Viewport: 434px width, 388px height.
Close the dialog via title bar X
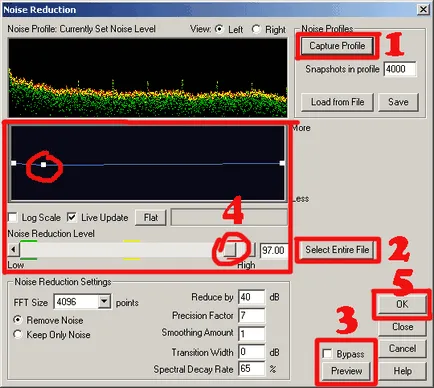point(423,9)
